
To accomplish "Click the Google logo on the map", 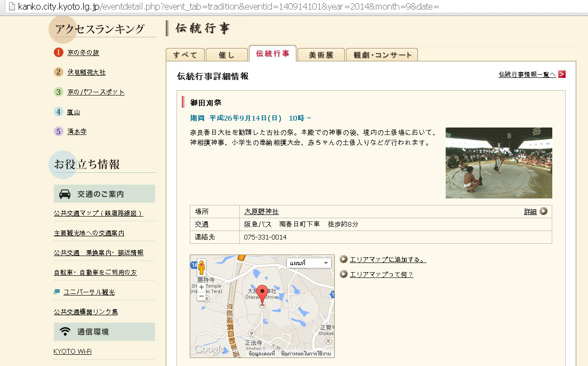I will [209, 349].
